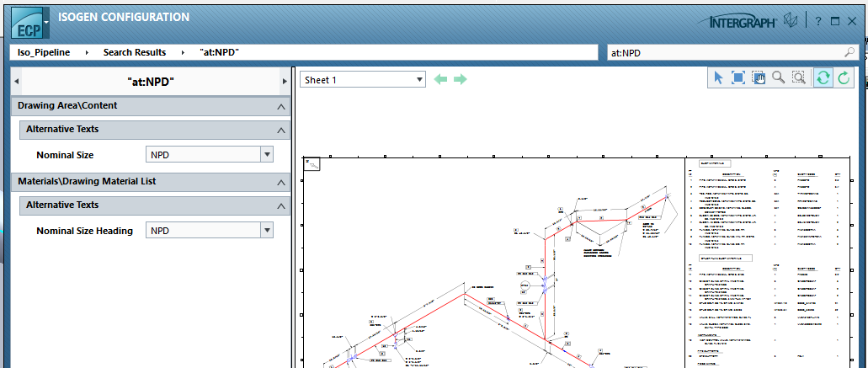
Task: Toggle automatic preview refresh
Action: 823,78
